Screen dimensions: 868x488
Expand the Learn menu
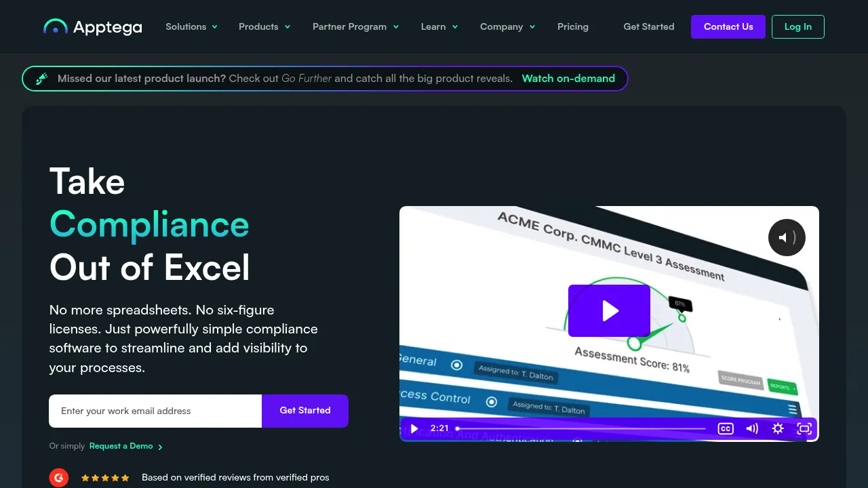click(x=439, y=26)
